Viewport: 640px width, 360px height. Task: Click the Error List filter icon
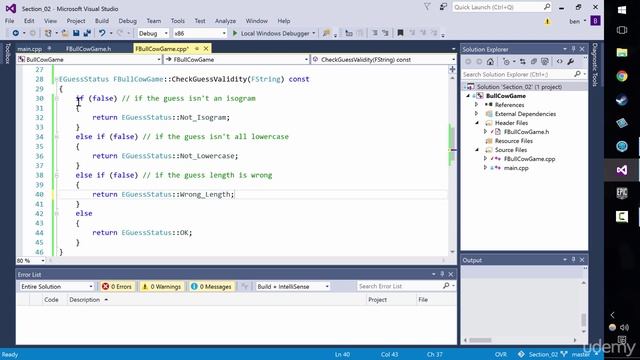click(244, 287)
